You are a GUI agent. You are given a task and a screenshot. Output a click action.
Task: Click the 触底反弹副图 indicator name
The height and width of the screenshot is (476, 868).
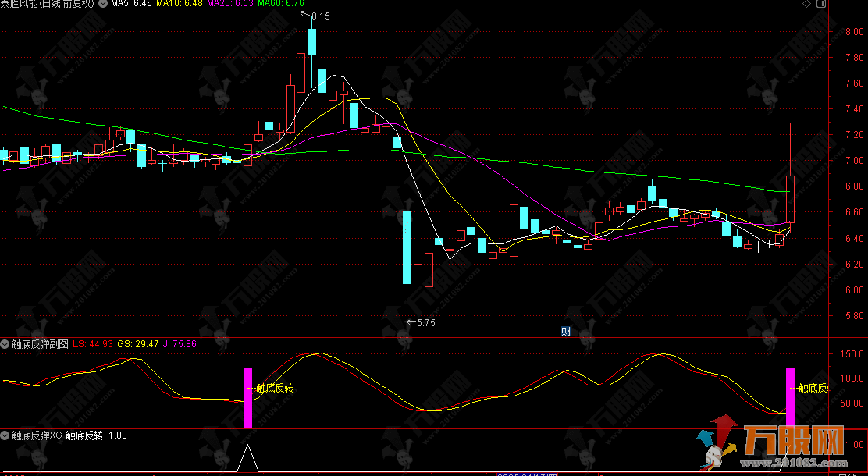(x=40, y=344)
